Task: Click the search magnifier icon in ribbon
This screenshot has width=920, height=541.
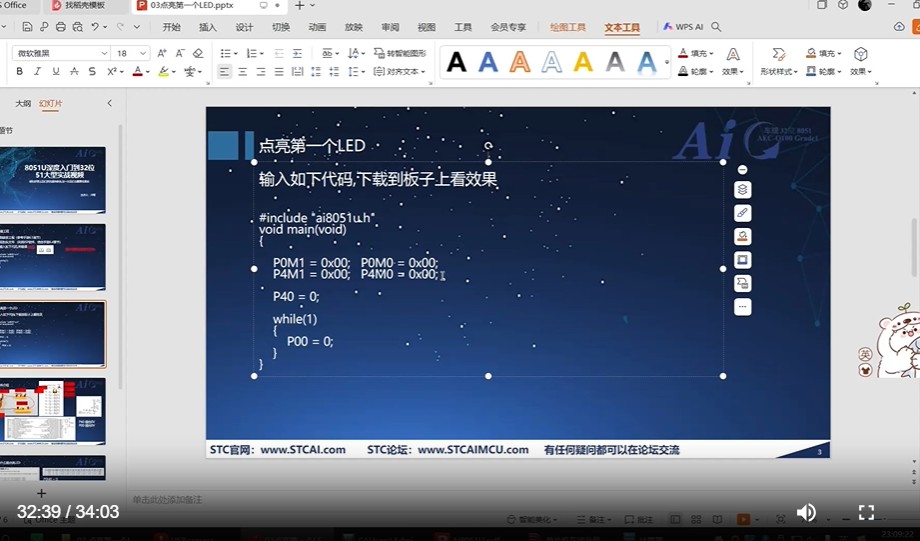Action: click(716, 27)
